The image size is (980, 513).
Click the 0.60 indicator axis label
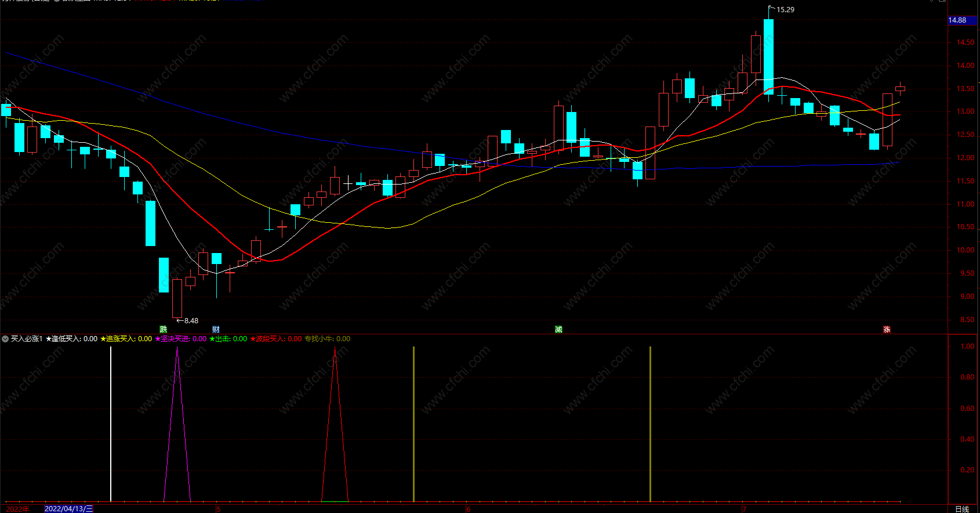tap(967, 408)
